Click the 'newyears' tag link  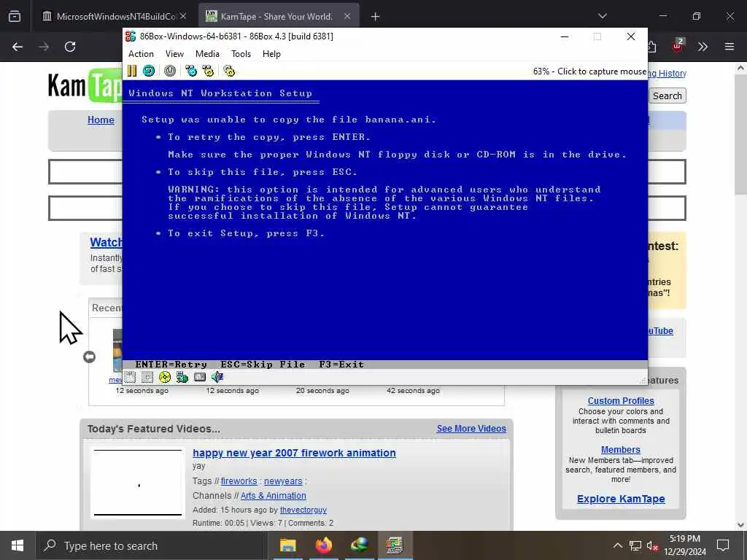[x=283, y=481]
